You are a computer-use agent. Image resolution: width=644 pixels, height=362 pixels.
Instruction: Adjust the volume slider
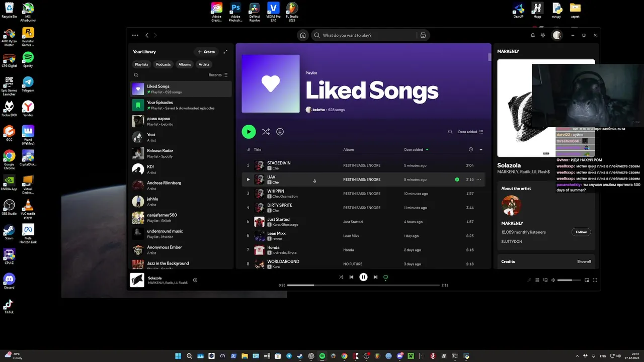(569, 280)
